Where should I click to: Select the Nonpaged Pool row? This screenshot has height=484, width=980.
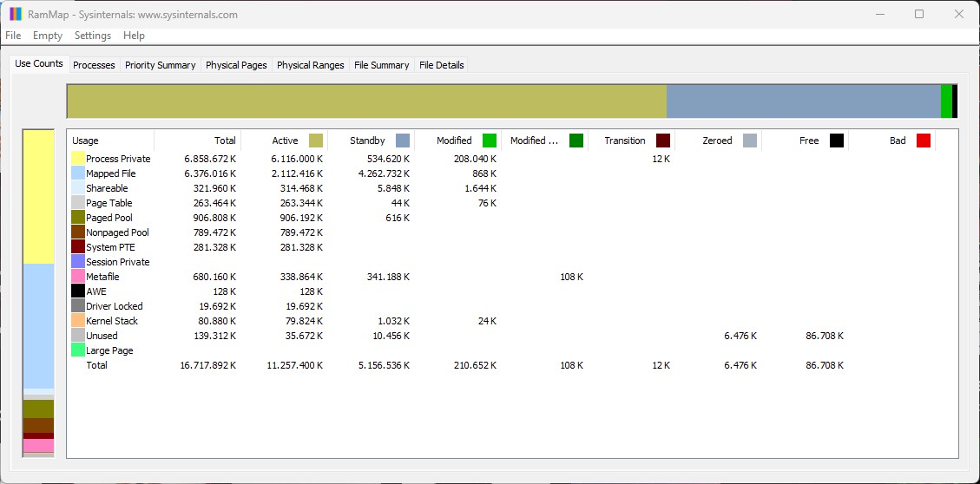(117, 232)
